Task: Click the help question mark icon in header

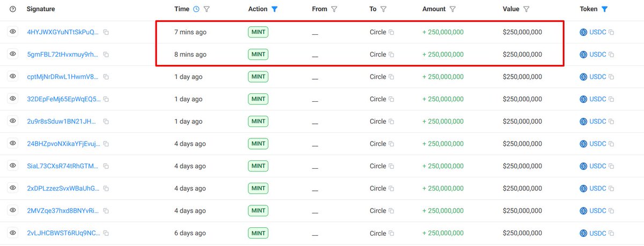Action: click(13, 9)
